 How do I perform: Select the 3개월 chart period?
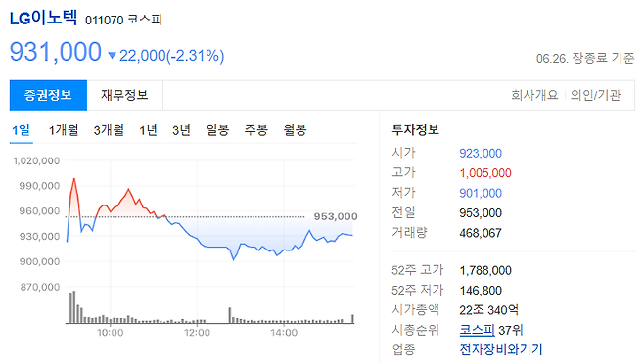pos(109,131)
